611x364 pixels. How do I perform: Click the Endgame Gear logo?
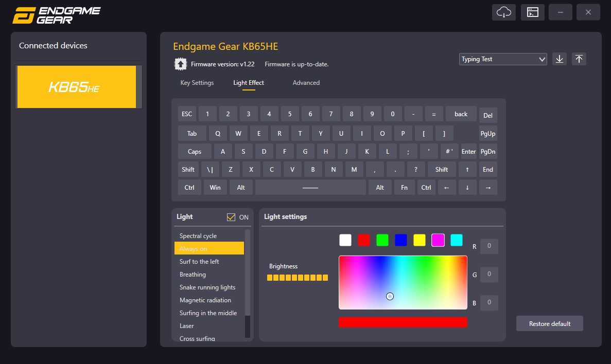pyautogui.click(x=57, y=15)
